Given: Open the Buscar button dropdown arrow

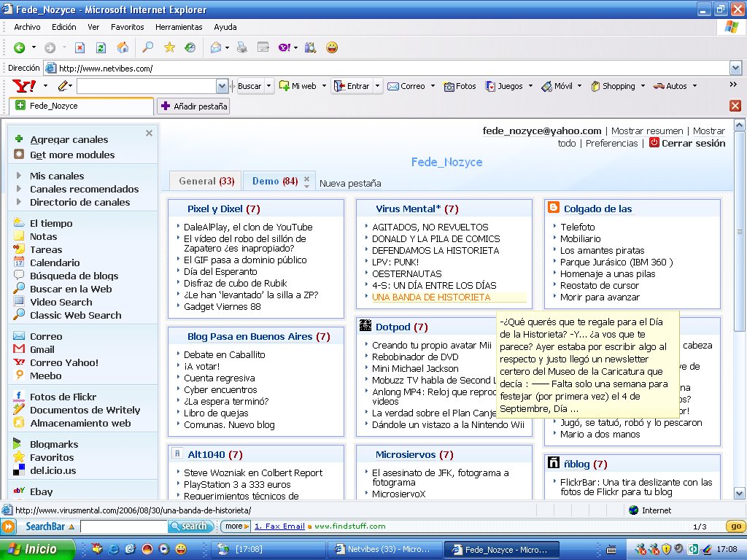Looking at the screenshot, I should [x=268, y=86].
